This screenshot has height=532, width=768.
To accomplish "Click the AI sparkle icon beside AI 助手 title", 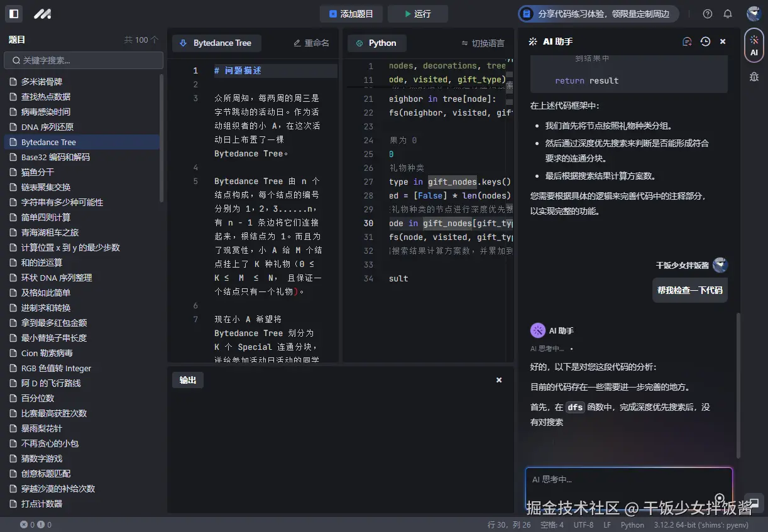I will (x=533, y=41).
